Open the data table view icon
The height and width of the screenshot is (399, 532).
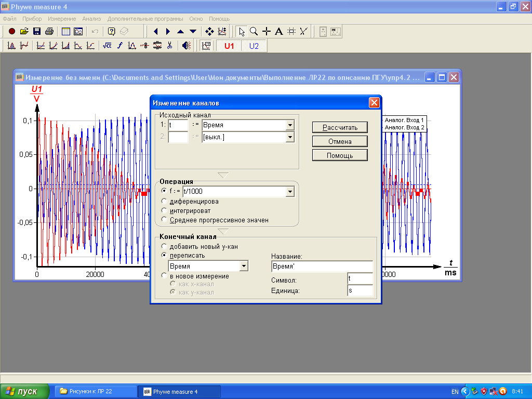(x=66, y=32)
